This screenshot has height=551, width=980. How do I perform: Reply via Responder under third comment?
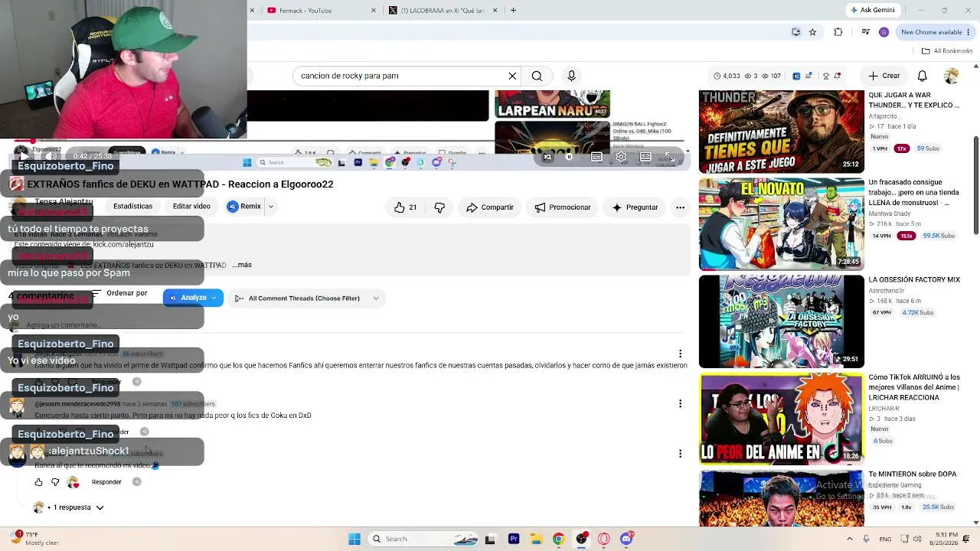tap(106, 482)
